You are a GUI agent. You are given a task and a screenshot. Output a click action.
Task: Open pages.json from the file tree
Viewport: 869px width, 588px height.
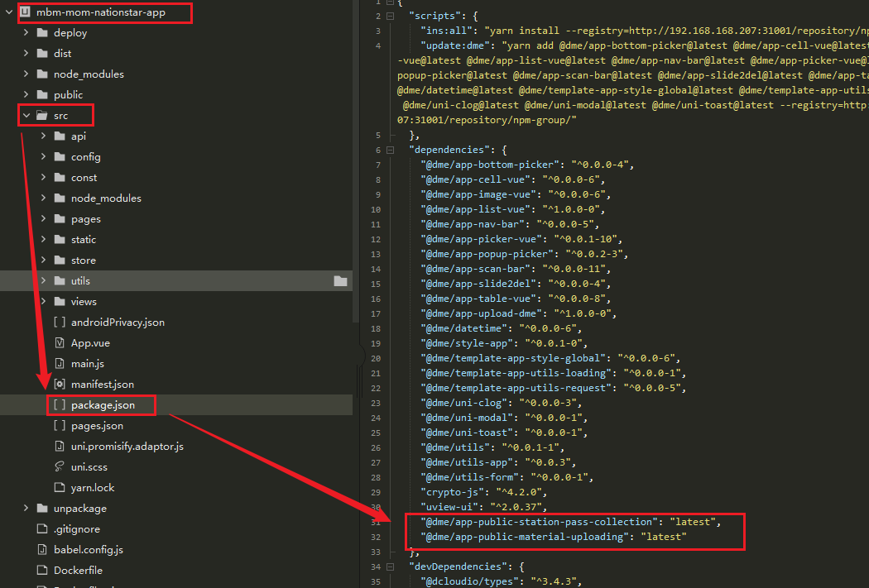point(97,426)
